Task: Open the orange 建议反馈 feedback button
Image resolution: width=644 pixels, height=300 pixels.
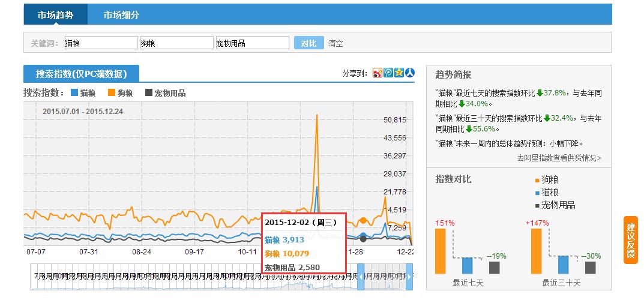Action: (630, 239)
